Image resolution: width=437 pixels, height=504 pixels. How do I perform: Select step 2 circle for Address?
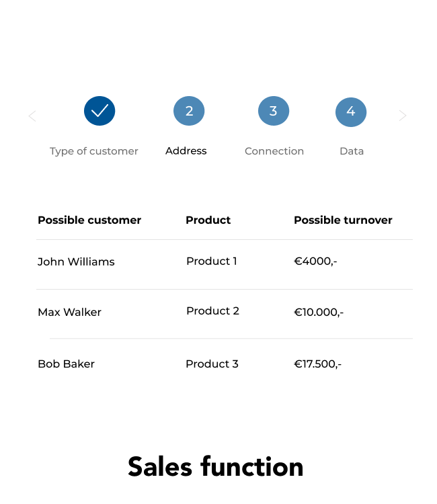(x=189, y=111)
